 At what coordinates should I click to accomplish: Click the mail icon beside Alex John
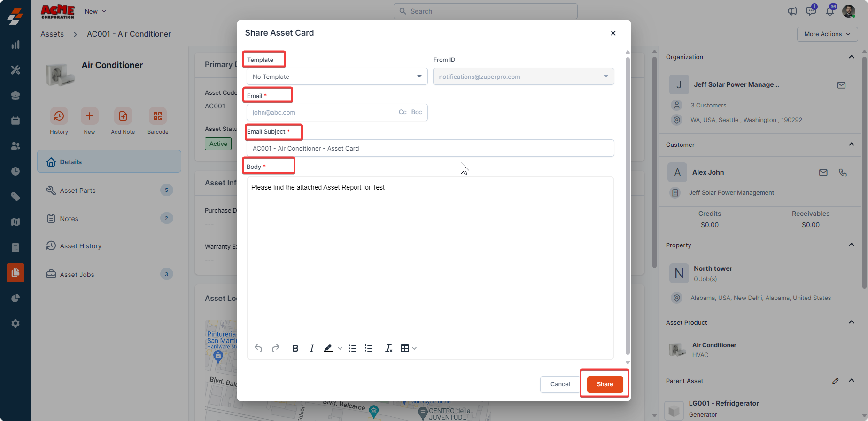(x=823, y=173)
